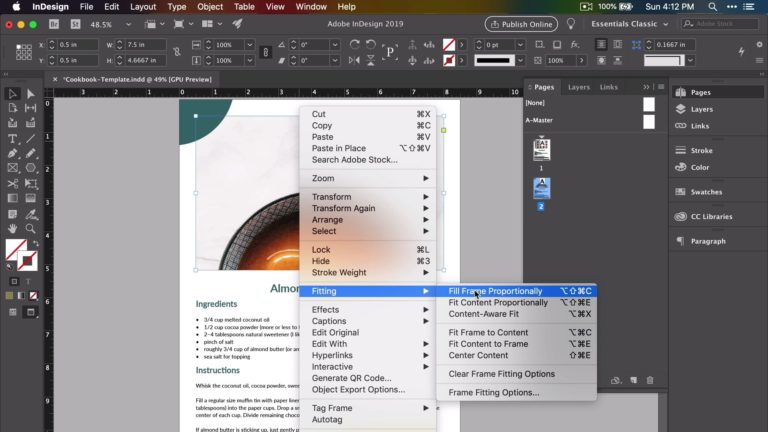768x432 pixels.
Task: Select page 2 thumbnail in Pages panel
Action: click(x=541, y=189)
